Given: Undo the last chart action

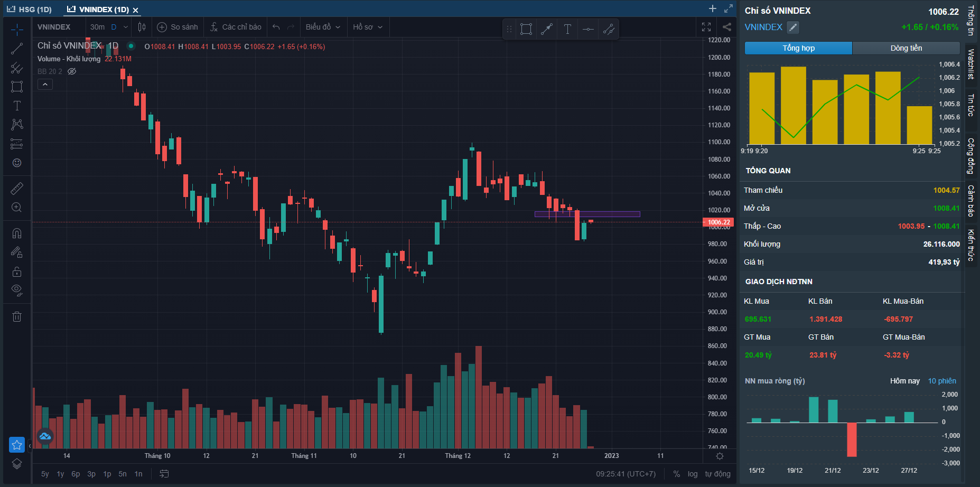Looking at the screenshot, I should point(276,27).
